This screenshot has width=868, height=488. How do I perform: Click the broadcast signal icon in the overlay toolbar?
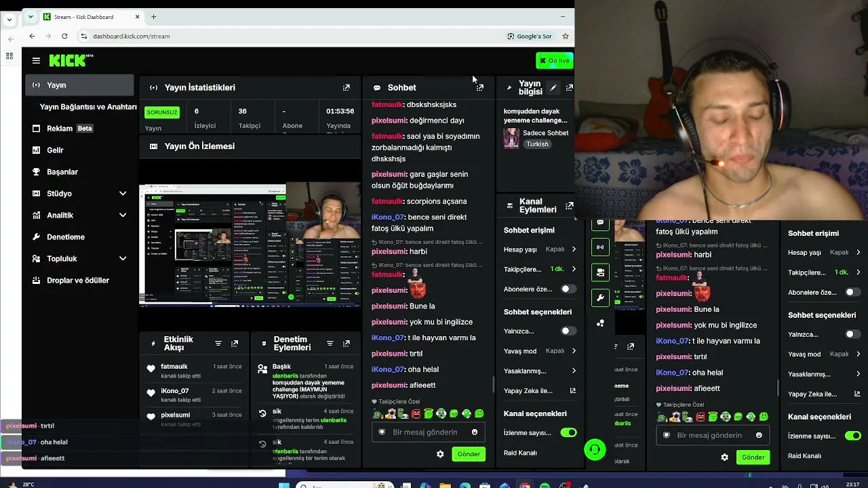click(600, 247)
